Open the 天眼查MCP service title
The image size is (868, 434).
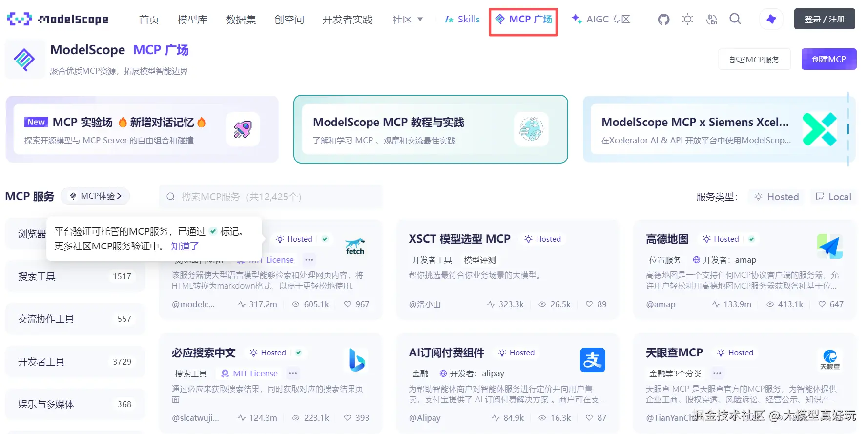pos(674,352)
